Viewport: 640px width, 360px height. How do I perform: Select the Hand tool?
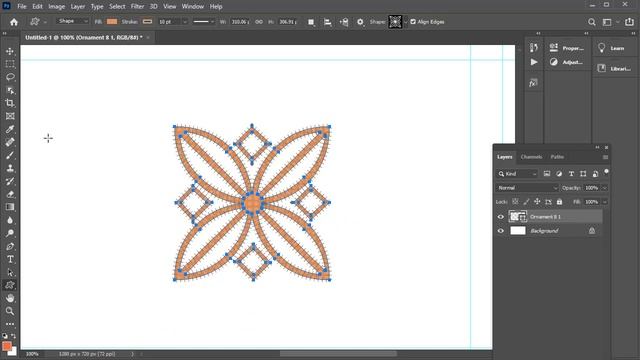(10, 298)
